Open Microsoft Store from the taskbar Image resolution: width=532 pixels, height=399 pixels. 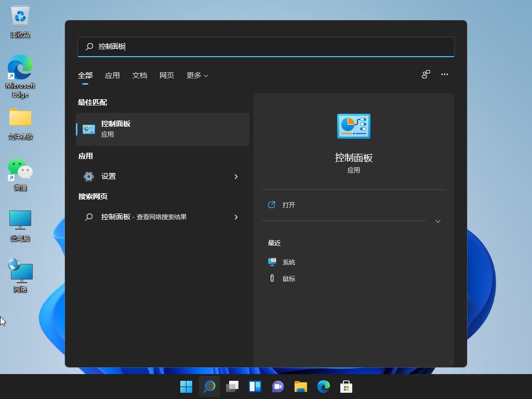tap(346, 387)
